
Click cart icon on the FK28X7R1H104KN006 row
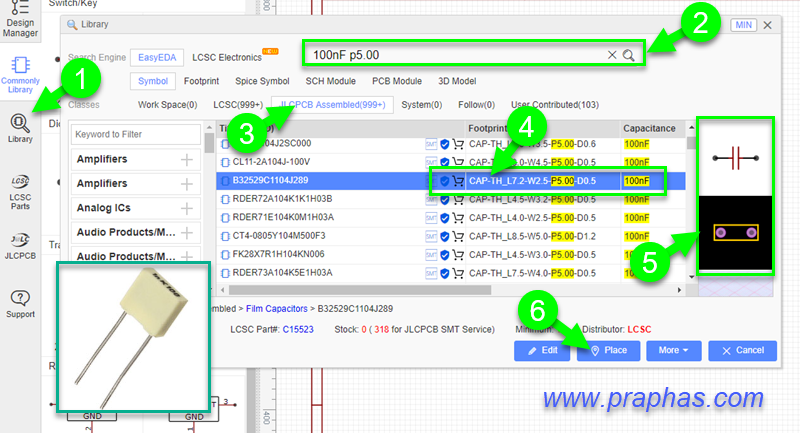click(458, 254)
